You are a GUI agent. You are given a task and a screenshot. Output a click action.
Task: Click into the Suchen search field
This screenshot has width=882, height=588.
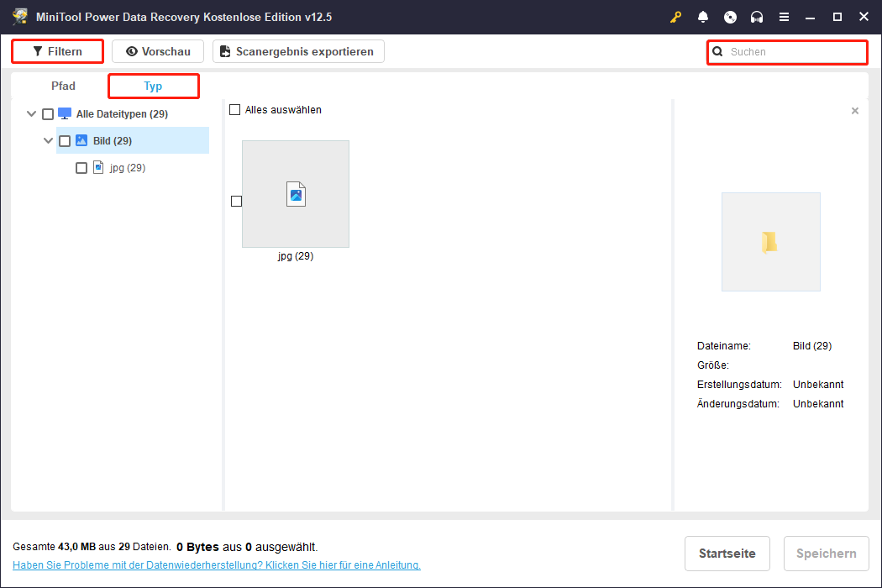click(787, 52)
